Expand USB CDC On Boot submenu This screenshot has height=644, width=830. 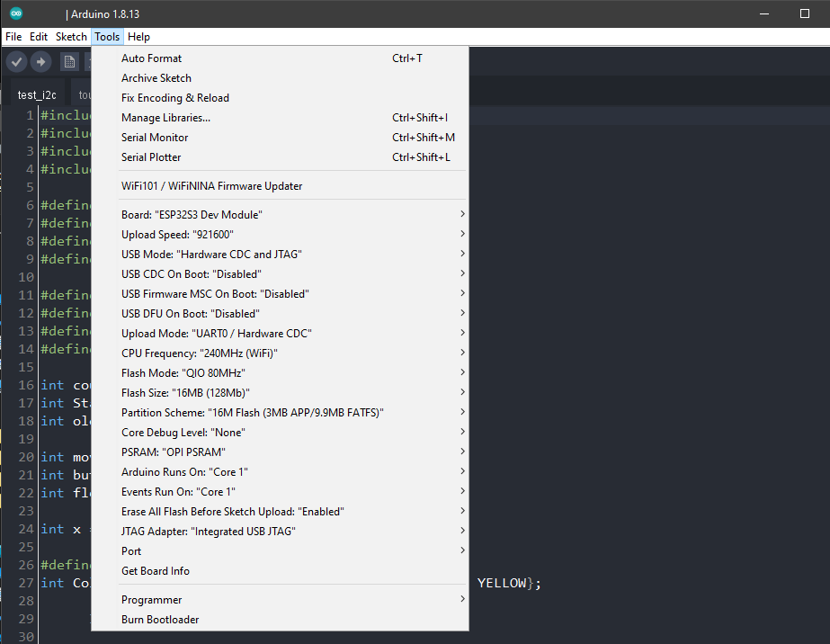coord(280,273)
